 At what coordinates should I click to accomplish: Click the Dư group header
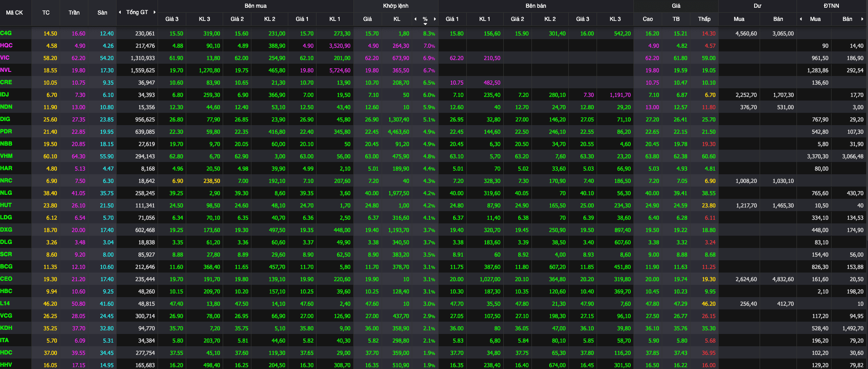click(757, 6)
